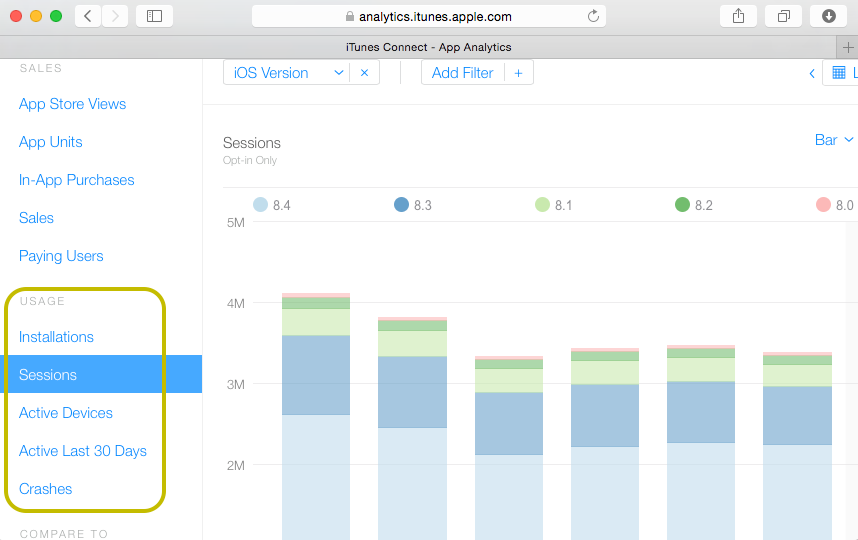Go to App Store Views
Screen dimensions: 858x540
[x=72, y=104]
